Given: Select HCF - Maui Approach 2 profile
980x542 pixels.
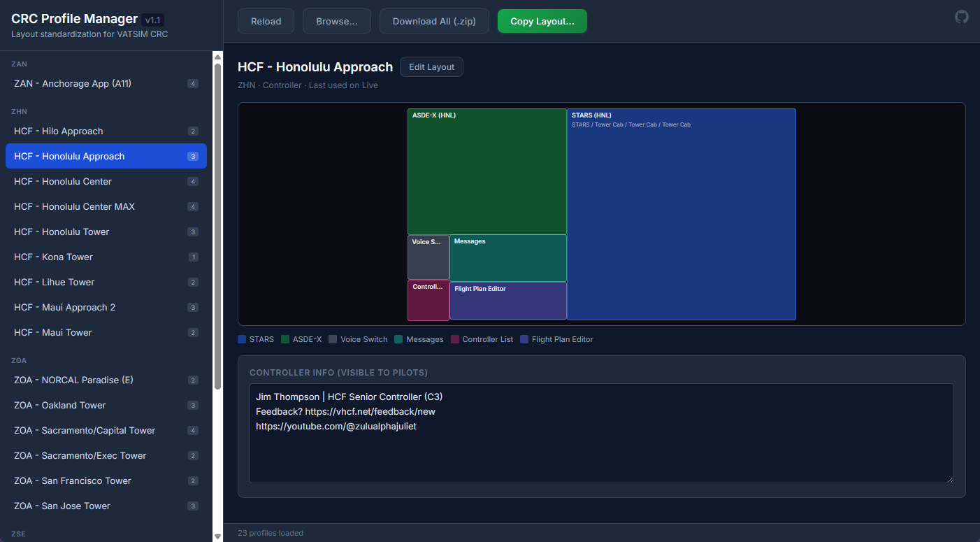Looking at the screenshot, I should 106,307.
